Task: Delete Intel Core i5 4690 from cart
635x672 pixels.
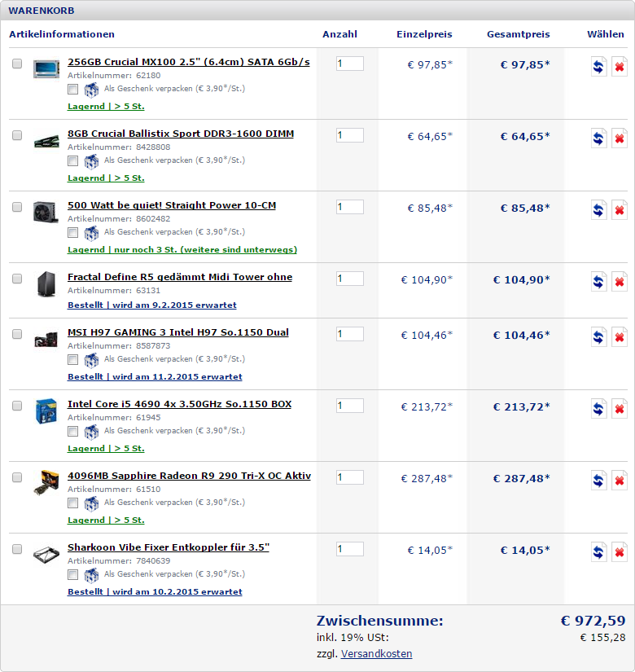Action: (x=620, y=408)
